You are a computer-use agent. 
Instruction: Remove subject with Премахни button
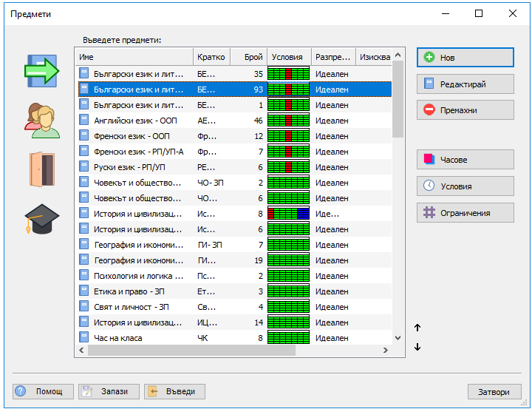point(465,110)
